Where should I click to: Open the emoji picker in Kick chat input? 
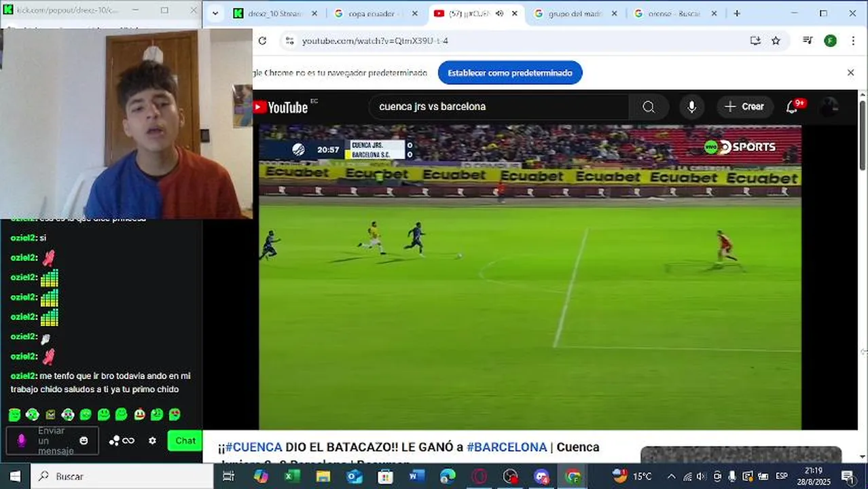84,441
